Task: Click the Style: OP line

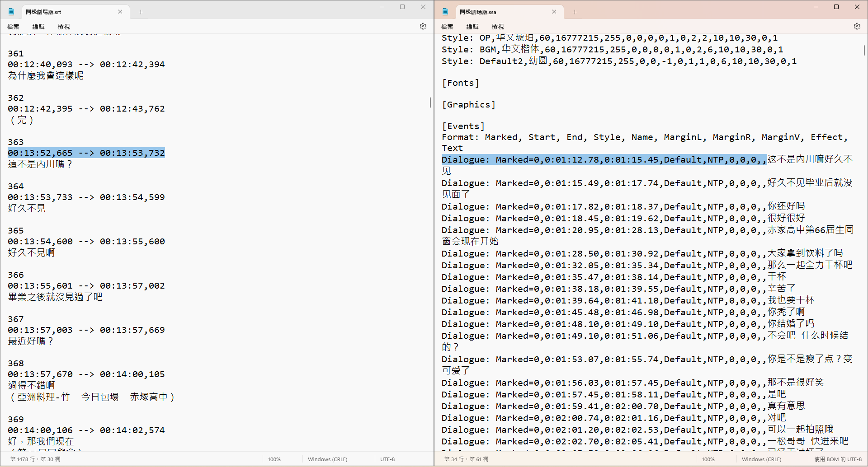Action: coord(610,38)
